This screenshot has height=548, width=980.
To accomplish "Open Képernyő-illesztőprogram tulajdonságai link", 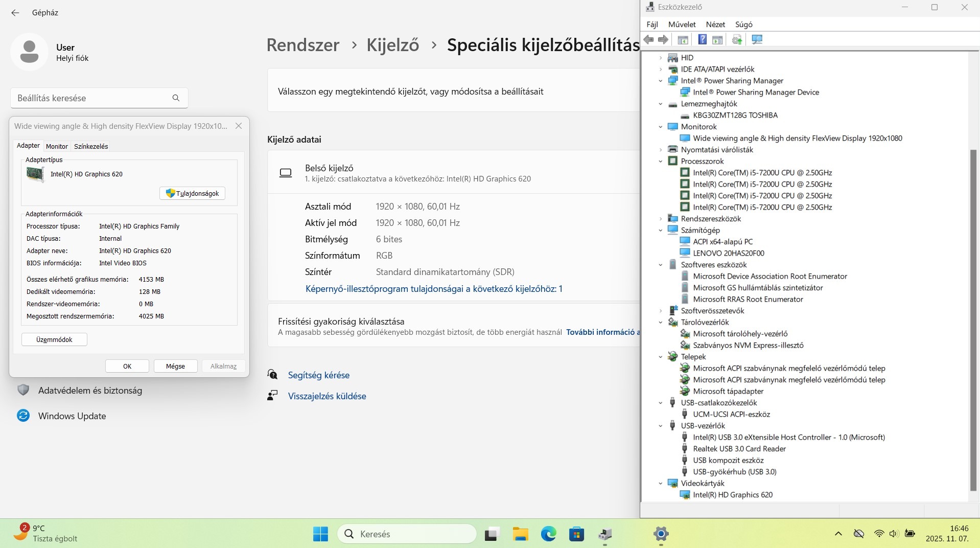I will click(x=434, y=289).
